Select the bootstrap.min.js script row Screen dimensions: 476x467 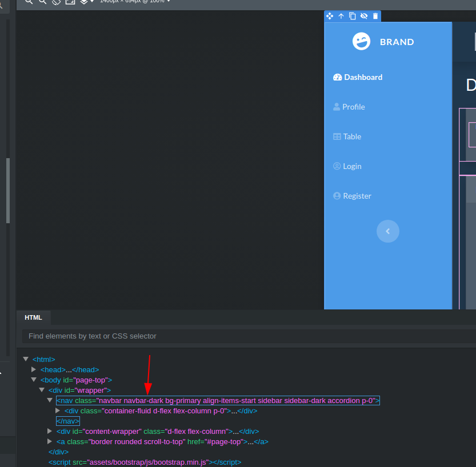tap(145, 462)
